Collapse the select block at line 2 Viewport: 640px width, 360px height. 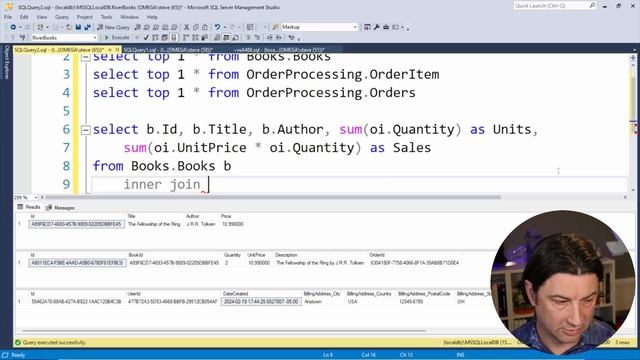(x=85, y=57)
